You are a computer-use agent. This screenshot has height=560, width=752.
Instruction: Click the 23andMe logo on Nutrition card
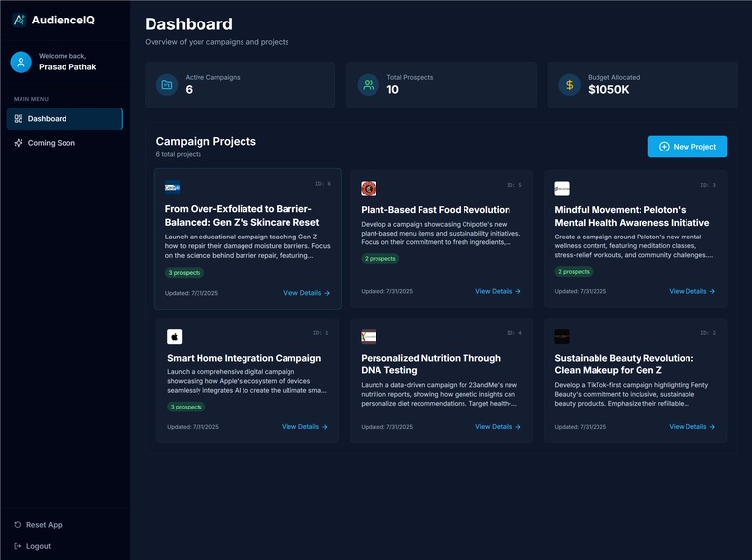pos(369,336)
